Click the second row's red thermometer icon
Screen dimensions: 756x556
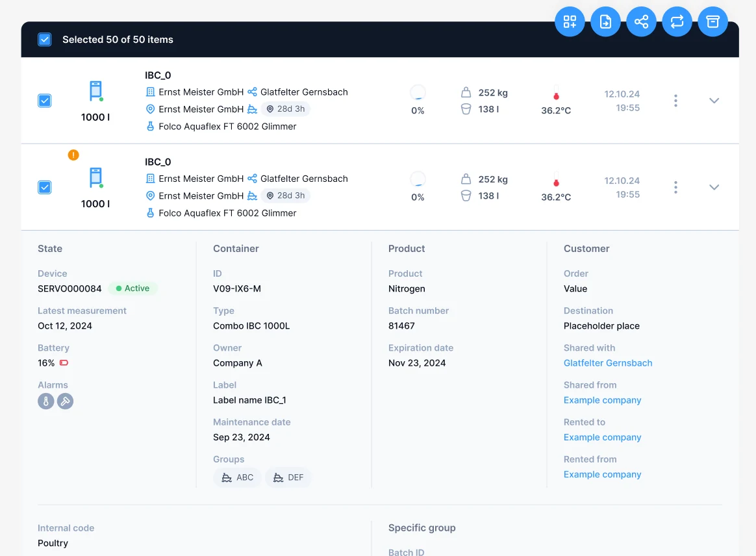(556, 181)
